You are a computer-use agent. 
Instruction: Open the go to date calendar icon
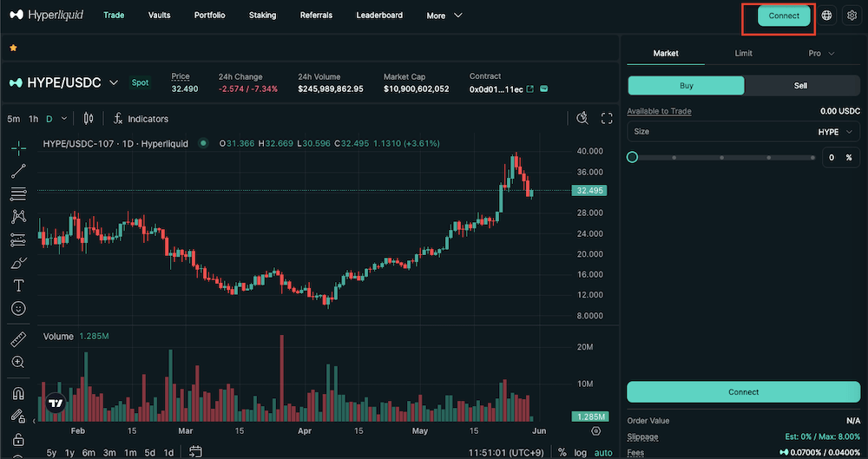(x=195, y=452)
